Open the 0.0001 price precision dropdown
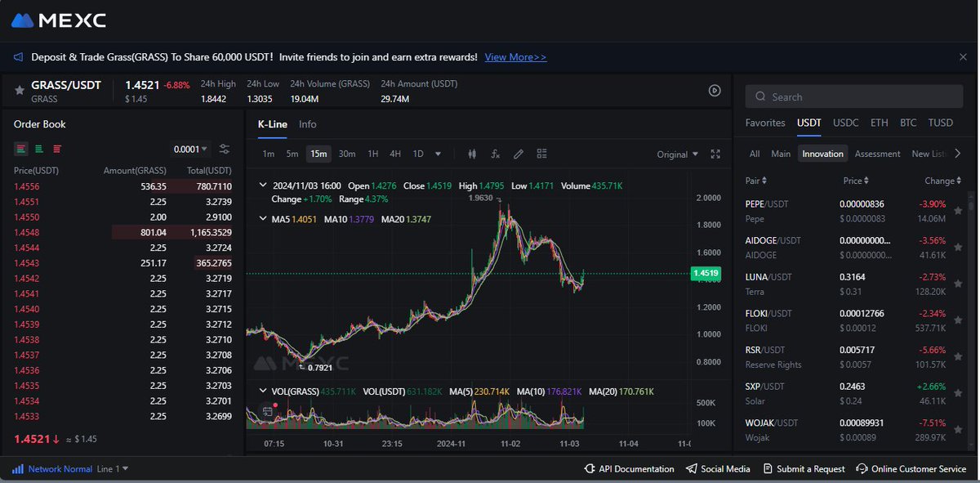Screen dimensions: 980x483 (191, 150)
